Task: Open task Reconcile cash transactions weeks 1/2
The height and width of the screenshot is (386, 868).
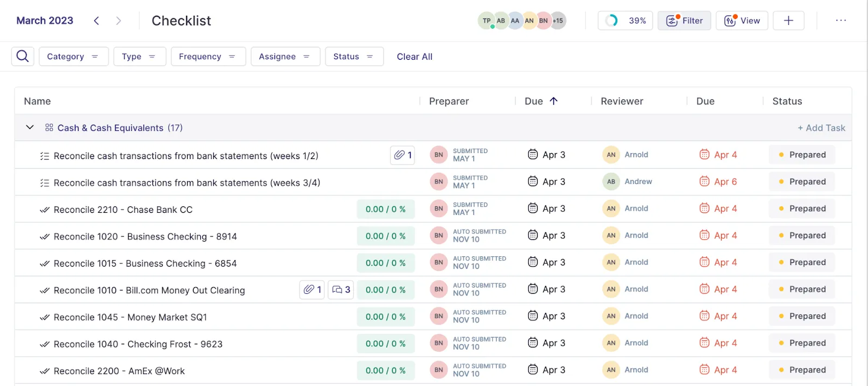Action: [186, 156]
